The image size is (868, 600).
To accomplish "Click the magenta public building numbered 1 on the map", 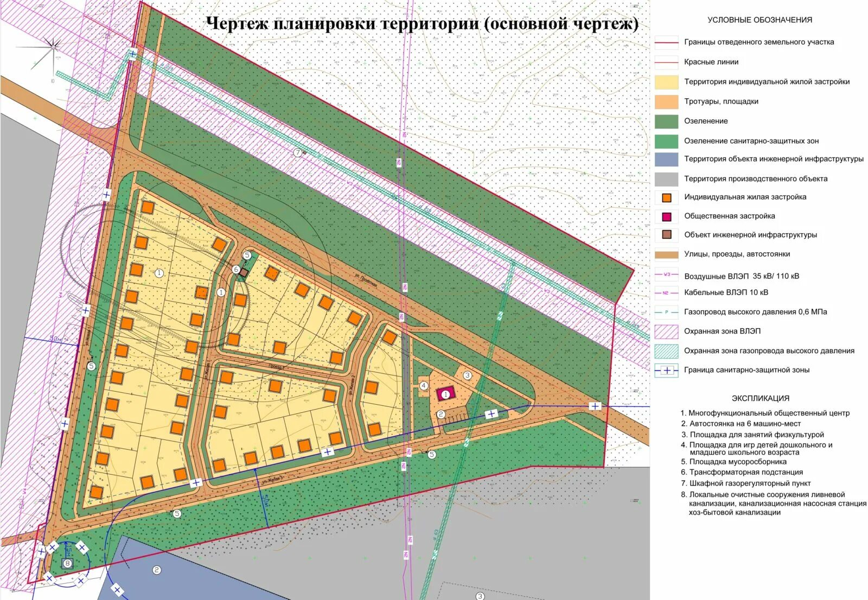I will 445,394.
